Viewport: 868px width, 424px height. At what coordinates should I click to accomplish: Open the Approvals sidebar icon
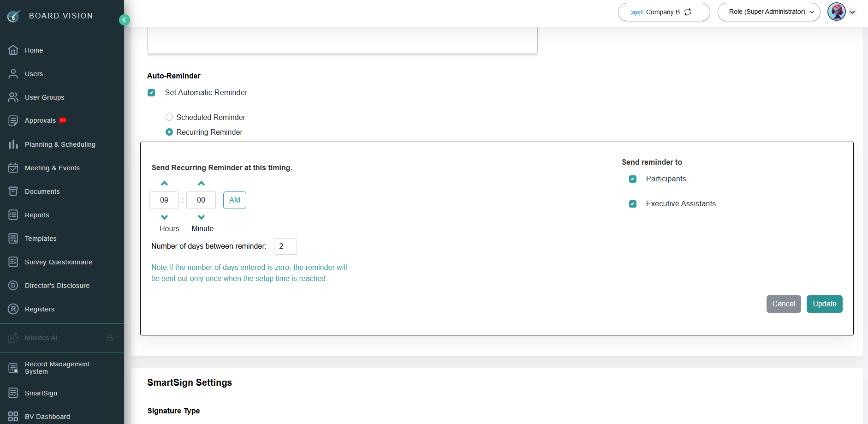pos(13,120)
